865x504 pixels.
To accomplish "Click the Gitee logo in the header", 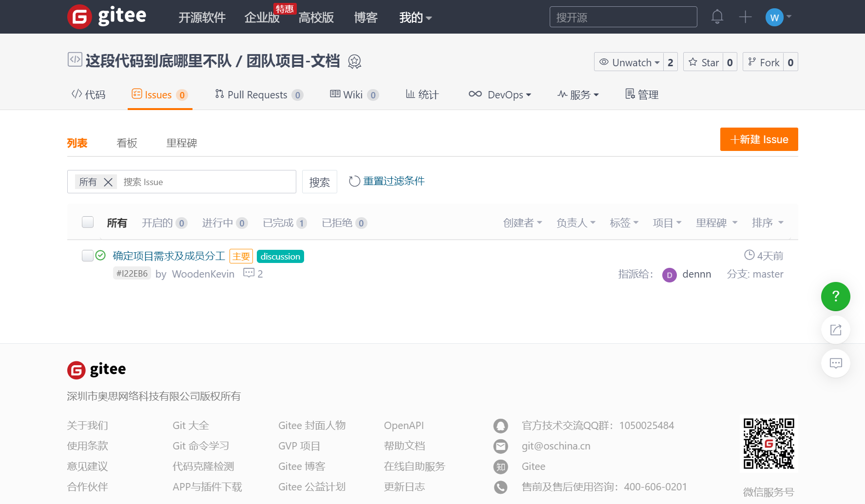I will 107,17.
